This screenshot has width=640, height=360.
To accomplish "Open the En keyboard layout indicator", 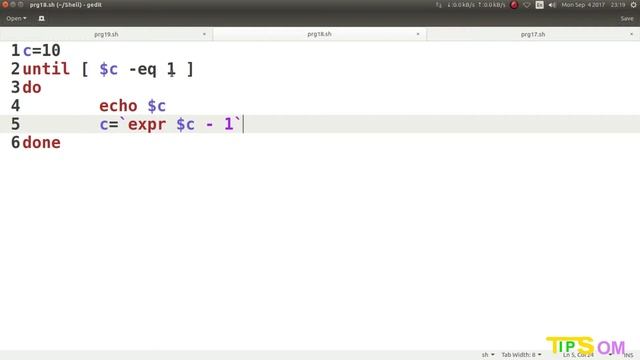I will click(x=539, y=5).
